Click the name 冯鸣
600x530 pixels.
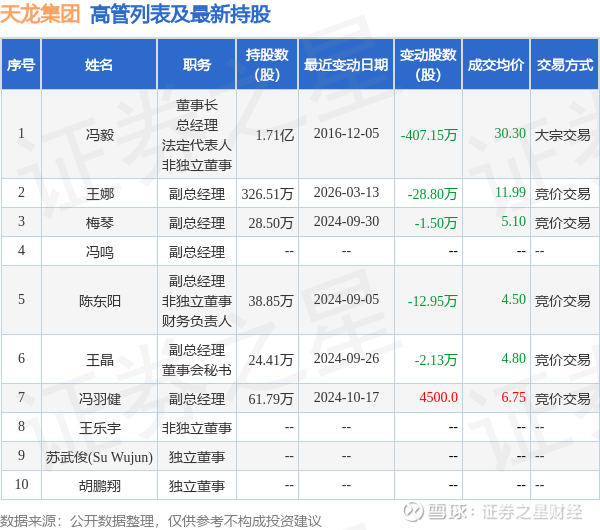[99, 252]
